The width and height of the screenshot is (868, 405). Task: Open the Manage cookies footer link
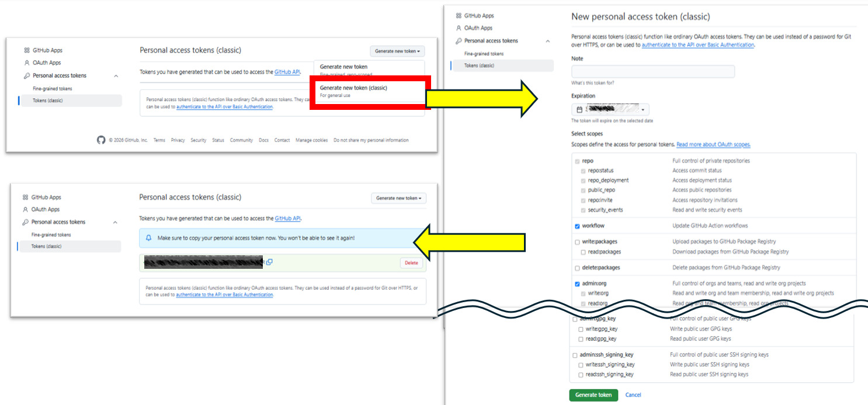(x=312, y=140)
